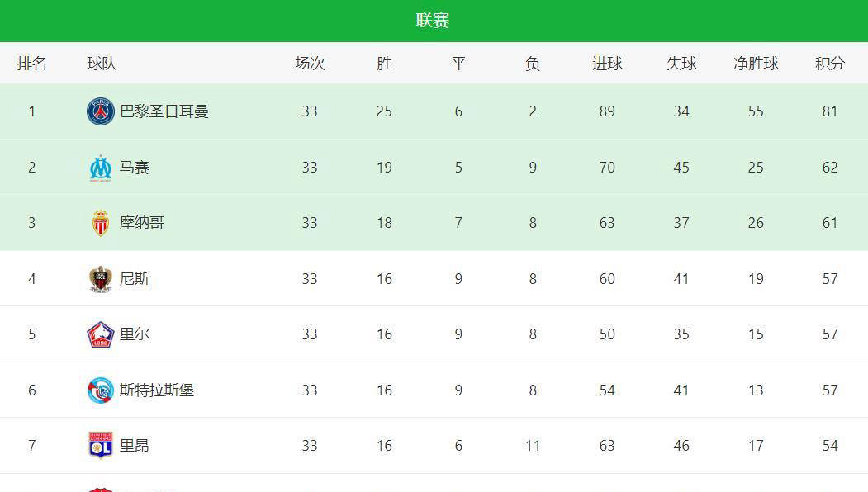This screenshot has width=868, height=492.
Task: Open the 斯特拉斯堡 team name link
Action: [x=157, y=390]
